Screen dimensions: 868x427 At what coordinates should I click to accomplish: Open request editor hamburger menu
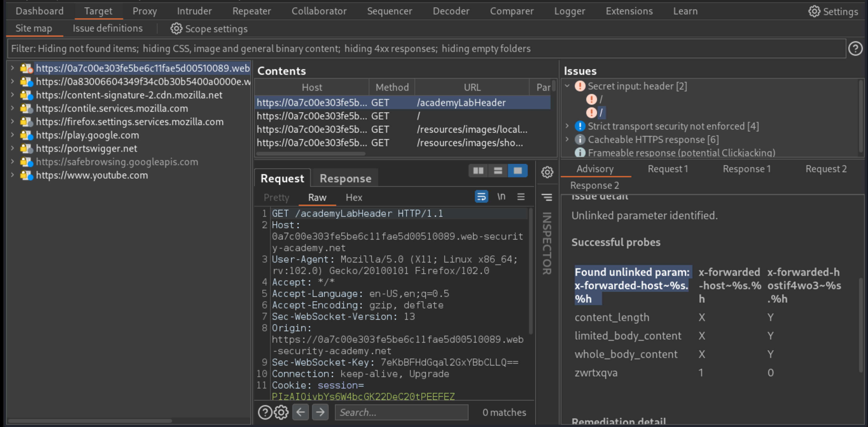(521, 197)
